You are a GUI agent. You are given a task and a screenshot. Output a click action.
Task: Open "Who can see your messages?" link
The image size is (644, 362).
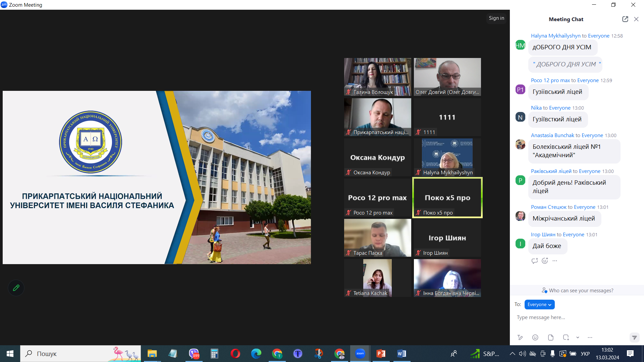click(x=581, y=291)
